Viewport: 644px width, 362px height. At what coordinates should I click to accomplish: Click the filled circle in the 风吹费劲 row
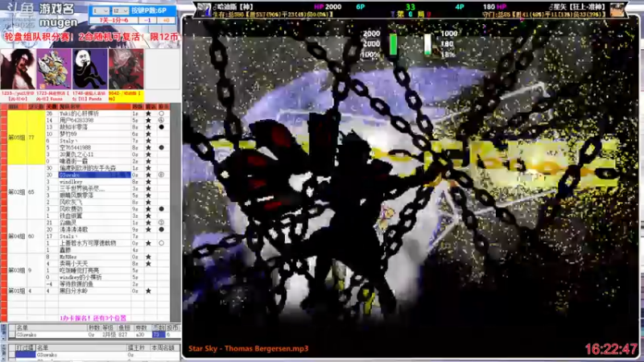click(x=162, y=209)
